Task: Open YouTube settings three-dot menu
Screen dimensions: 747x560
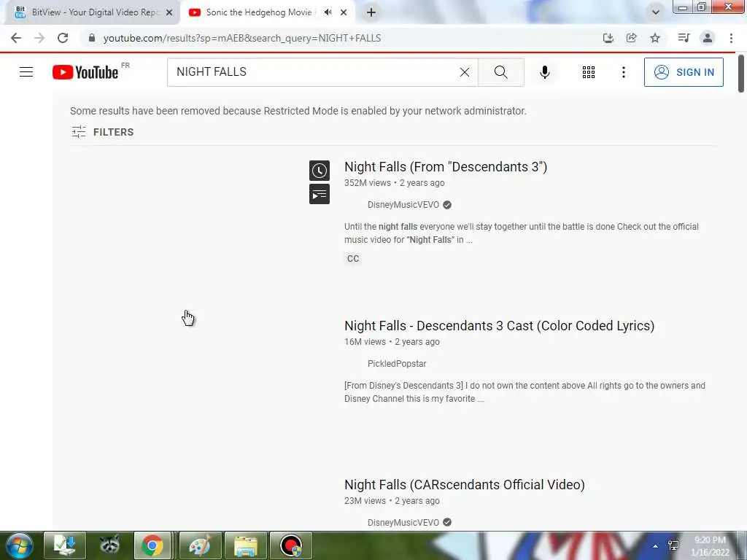Action: click(x=623, y=72)
